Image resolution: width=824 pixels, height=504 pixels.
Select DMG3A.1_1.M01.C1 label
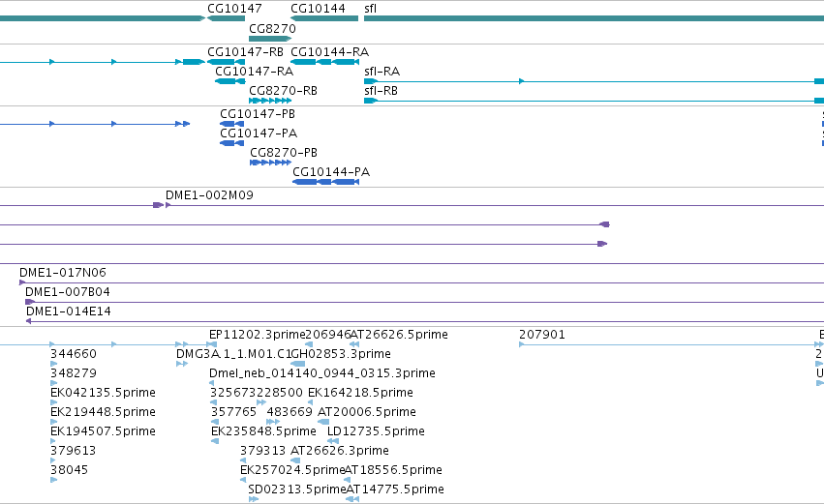coord(234,354)
